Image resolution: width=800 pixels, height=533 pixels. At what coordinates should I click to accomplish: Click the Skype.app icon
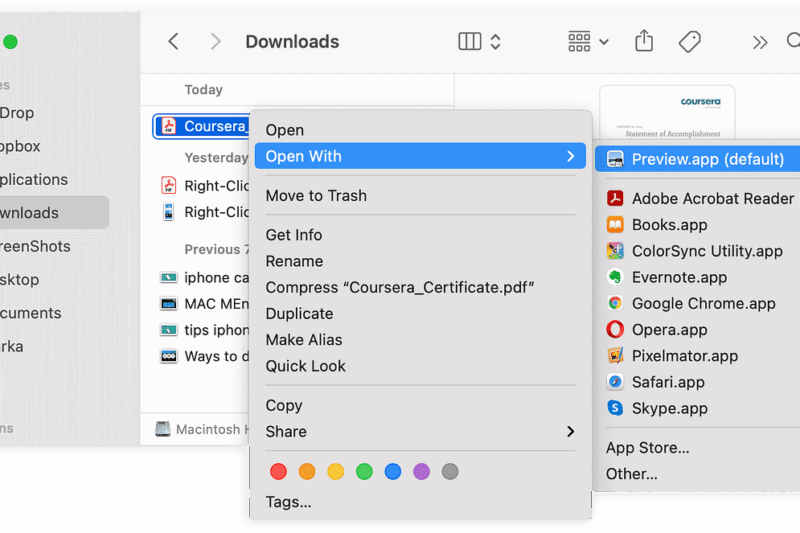[x=615, y=408]
